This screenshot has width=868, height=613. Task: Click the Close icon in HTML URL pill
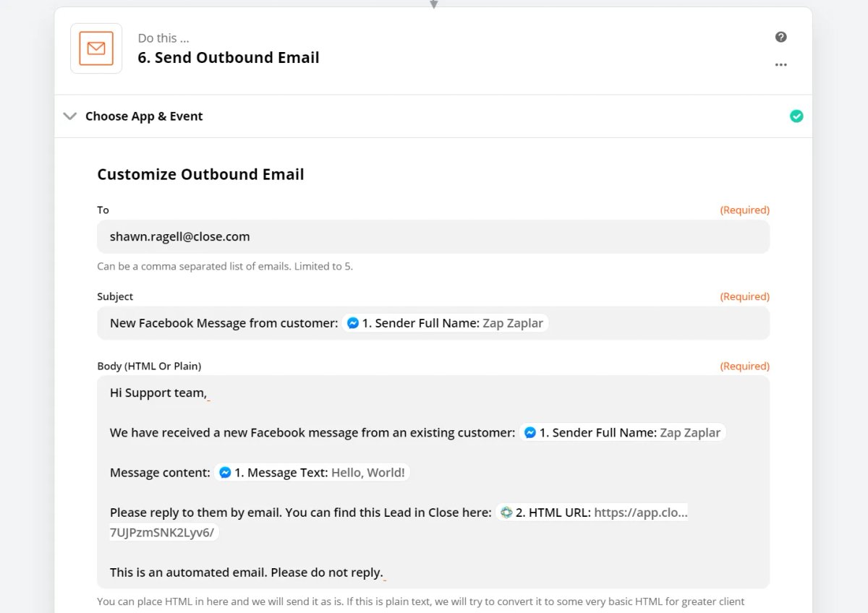click(x=506, y=513)
